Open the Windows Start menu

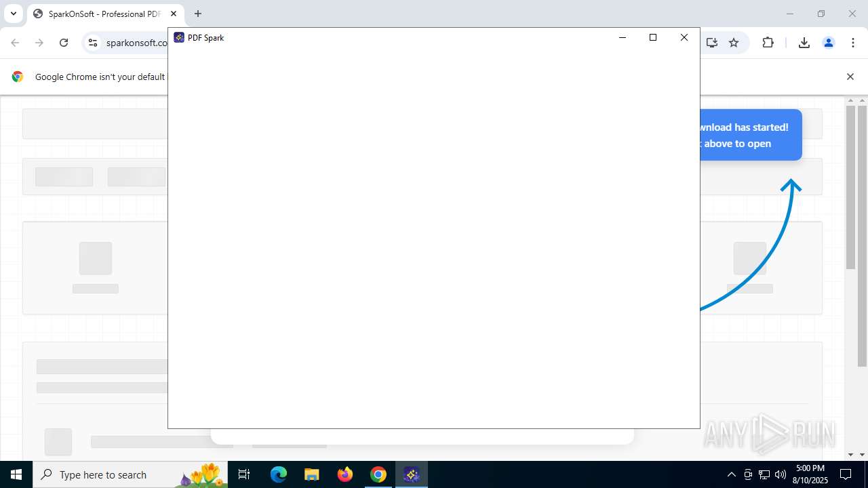(x=16, y=474)
